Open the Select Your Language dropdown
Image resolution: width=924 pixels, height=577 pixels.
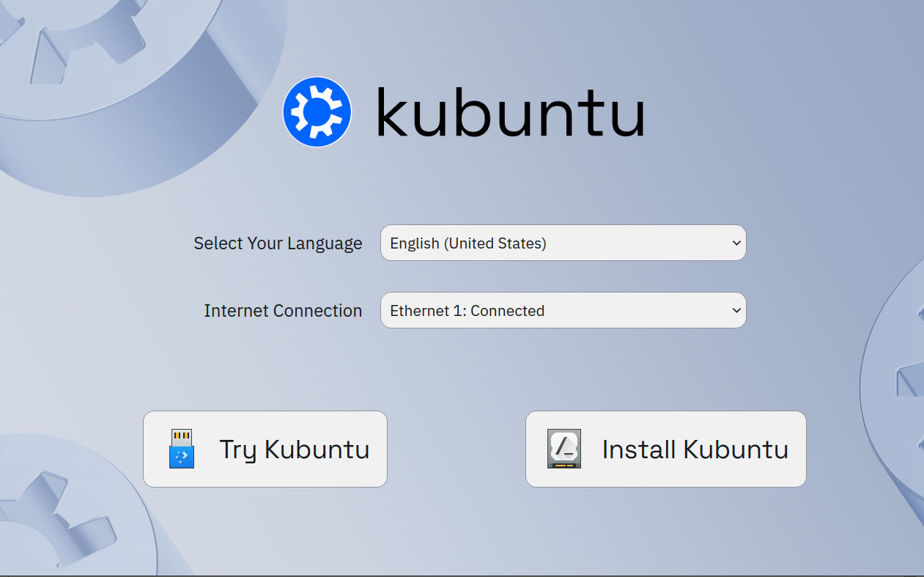[x=563, y=243]
